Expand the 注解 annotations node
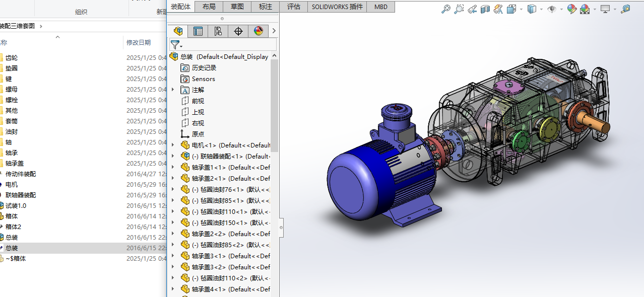Image resolution: width=644 pixels, height=297 pixels. click(x=173, y=90)
